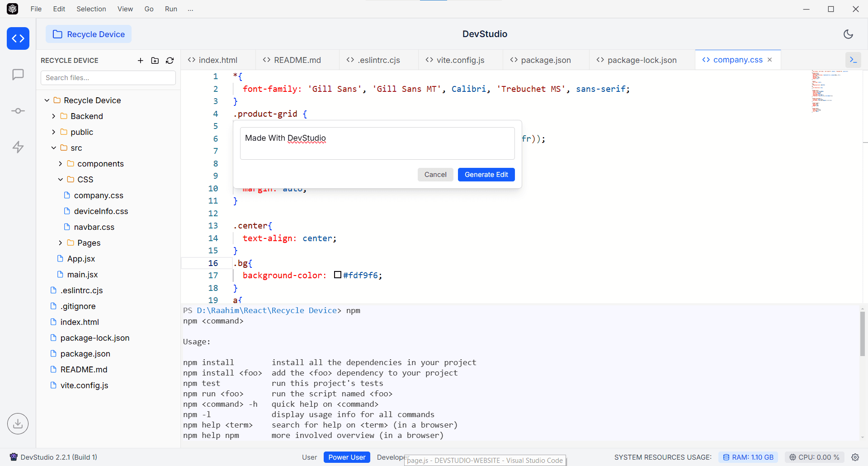
Task: Expand the Pages folder
Action: (61, 243)
